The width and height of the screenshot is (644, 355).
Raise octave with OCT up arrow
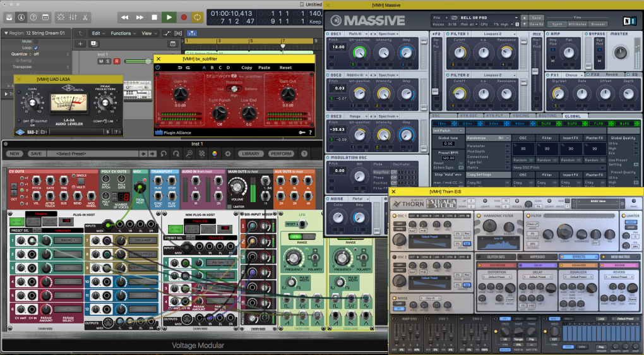tap(15, 186)
